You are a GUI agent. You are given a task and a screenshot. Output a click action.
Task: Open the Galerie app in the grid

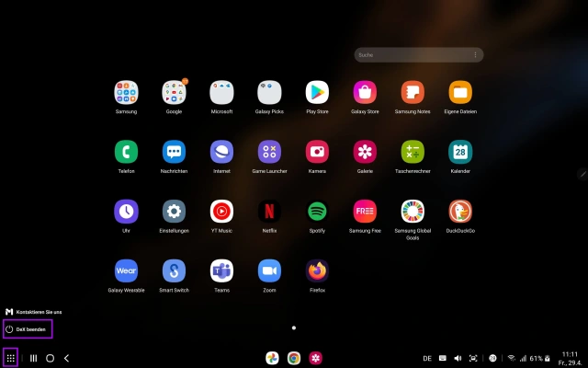(365, 152)
